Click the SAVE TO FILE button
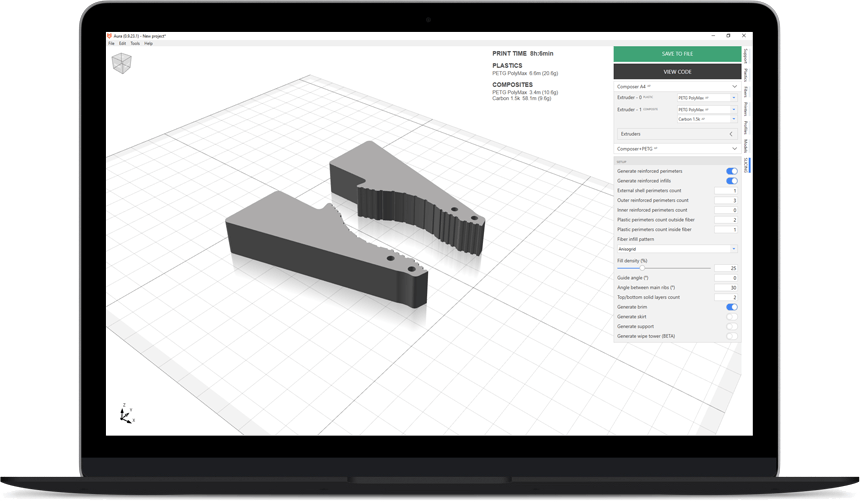The height and width of the screenshot is (504, 860). click(x=677, y=54)
